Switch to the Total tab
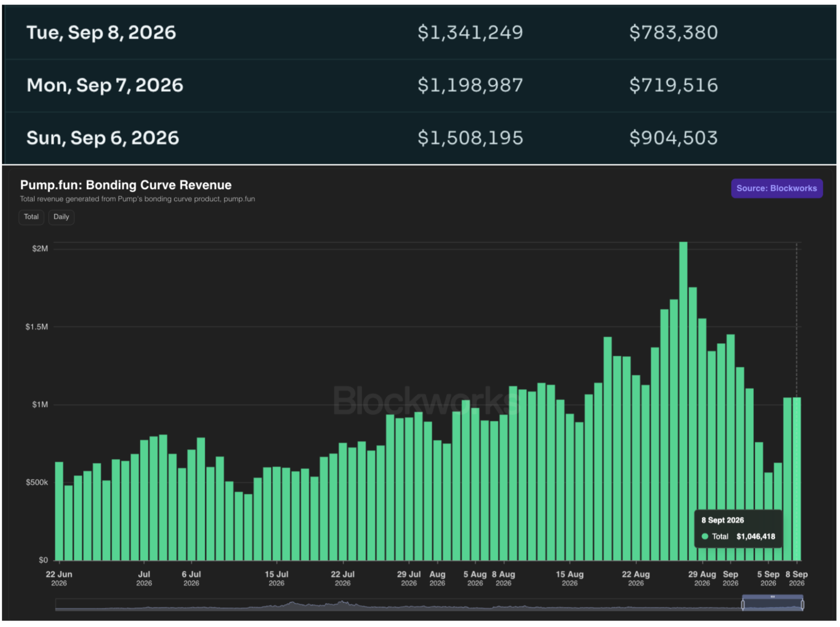 [x=31, y=217]
